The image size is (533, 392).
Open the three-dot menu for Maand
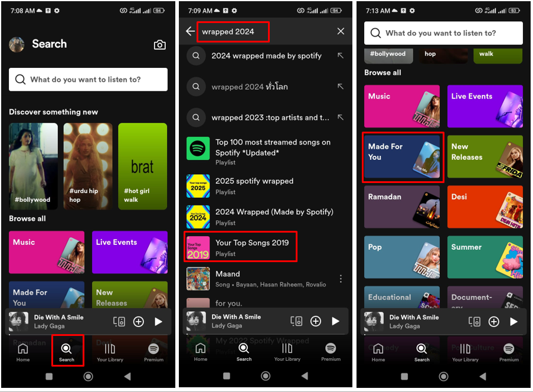[341, 277]
